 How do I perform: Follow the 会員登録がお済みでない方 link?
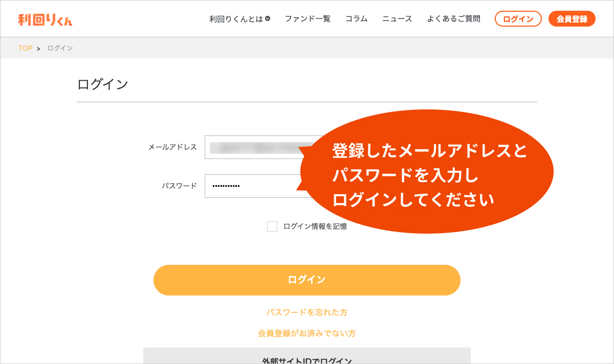click(x=307, y=333)
